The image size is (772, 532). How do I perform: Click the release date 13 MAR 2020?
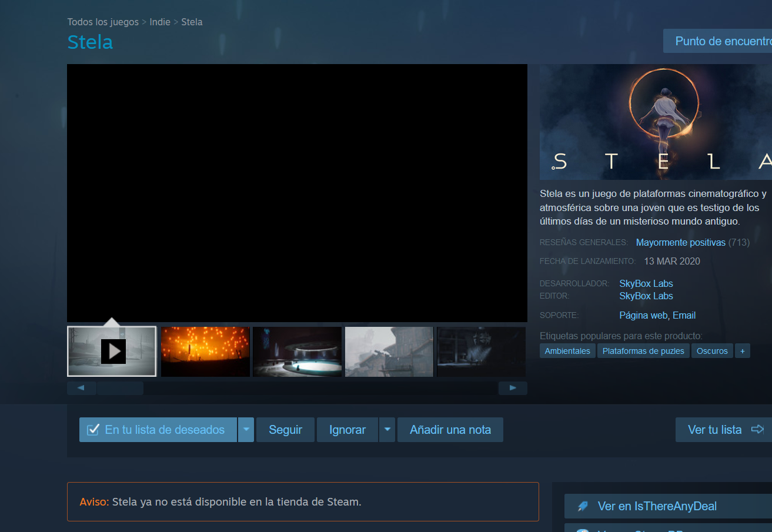pos(672,261)
